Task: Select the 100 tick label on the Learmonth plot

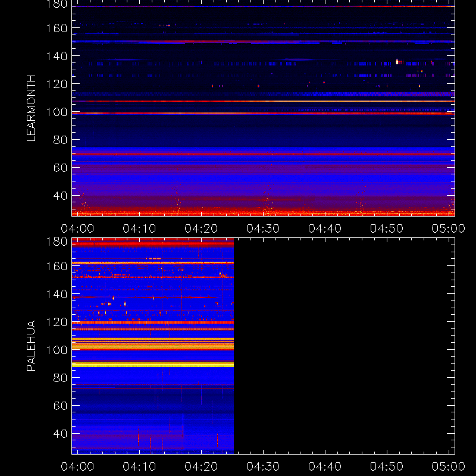Action: pos(57,112)
